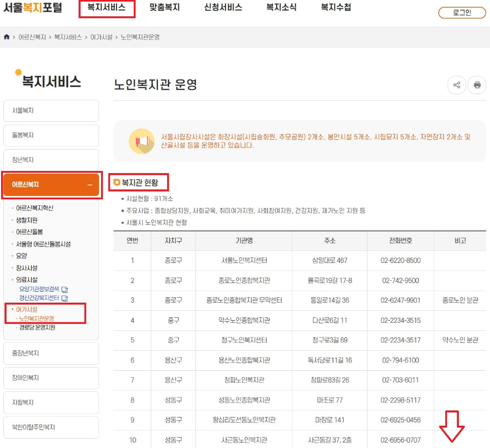The width and height of the screenshot is (490, 448).
Task: Select 요양 in the sidebar
Action: point(22,256)
